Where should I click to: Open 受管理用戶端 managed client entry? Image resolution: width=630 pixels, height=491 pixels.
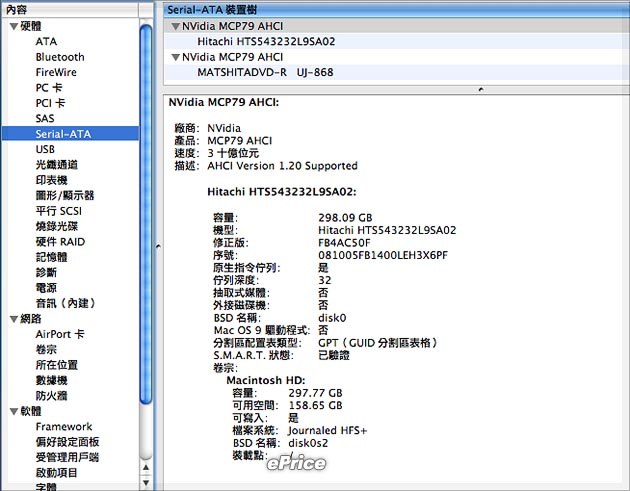(x=67, y=457)
